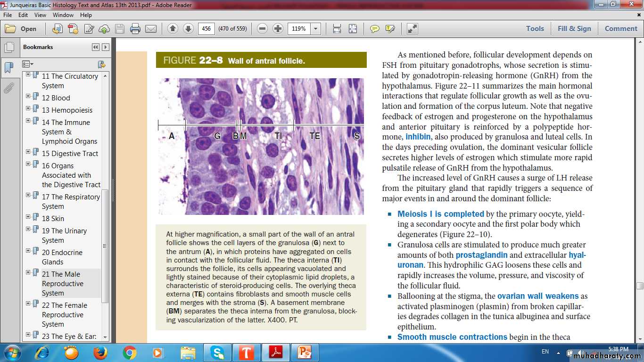Open the zoom percentage dropdown
The width and height of the screenshot is (644, 362).
tap(316, 29)
